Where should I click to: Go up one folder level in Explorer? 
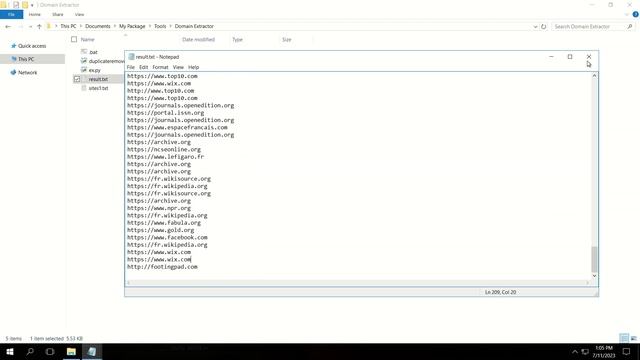tap(39, 26)
